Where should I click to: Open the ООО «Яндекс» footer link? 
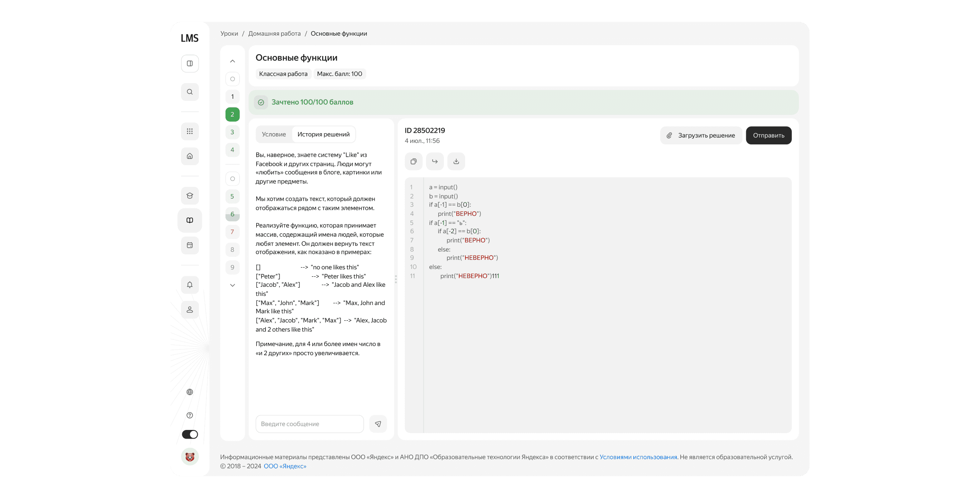click(285, 466)
